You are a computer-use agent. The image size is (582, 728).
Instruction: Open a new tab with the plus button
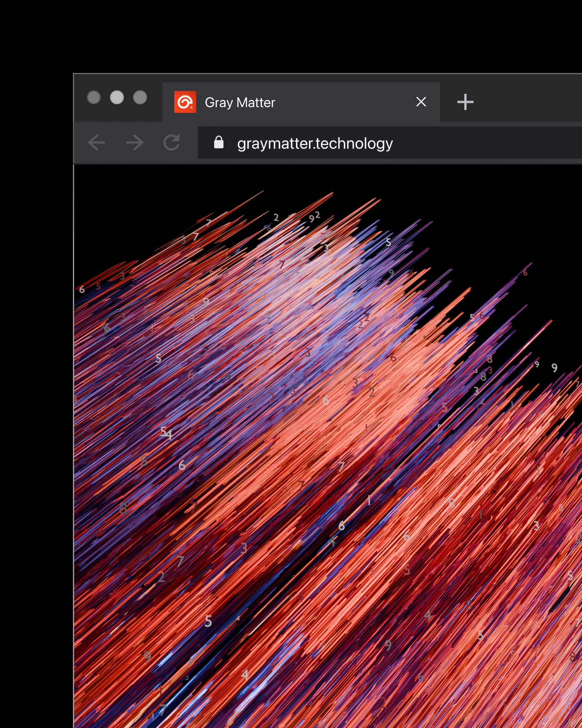(x=465, y=102)
